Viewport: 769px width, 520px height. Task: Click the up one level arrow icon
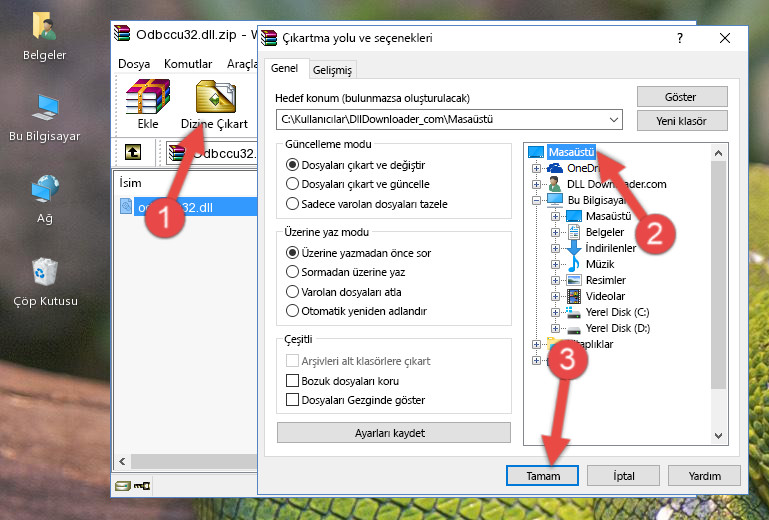point(133,152)
